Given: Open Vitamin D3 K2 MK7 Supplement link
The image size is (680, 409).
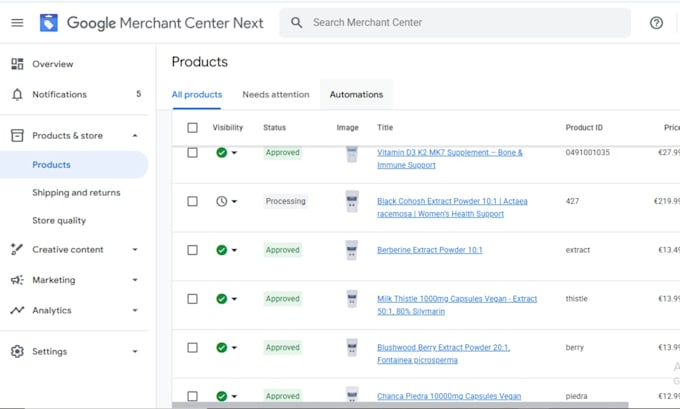Looking at the screenshot, I should point(450,159).
